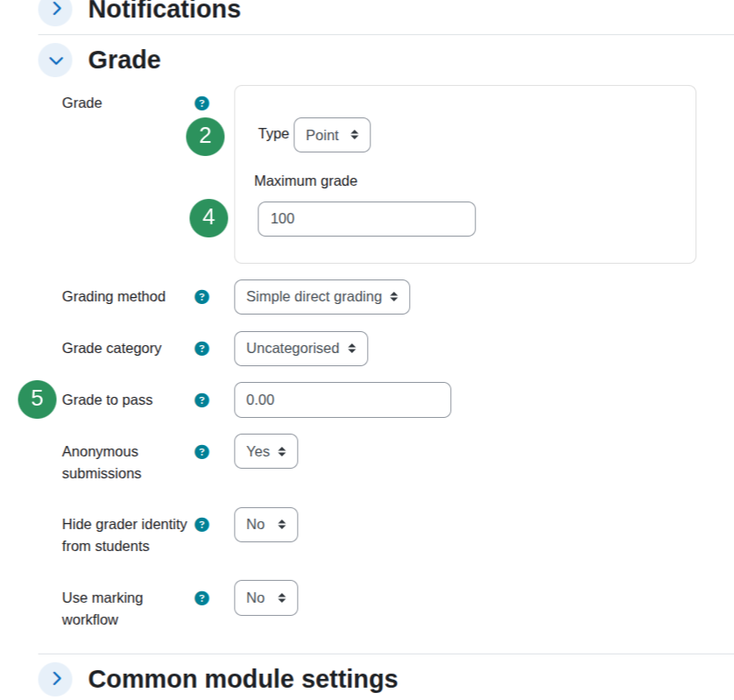Screen dimensions: 734x700
Task: Open the Simple direct grading dropdown
Action: (x=321, y=297)
